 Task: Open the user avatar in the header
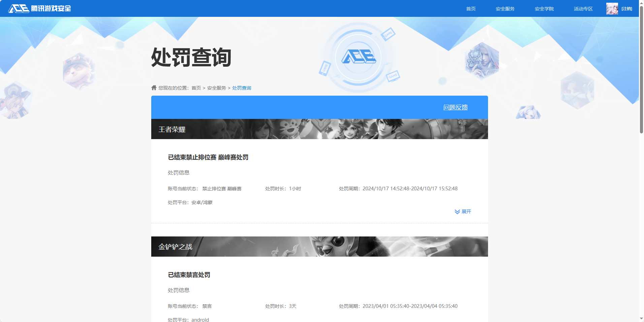click(x=612, y=9)
